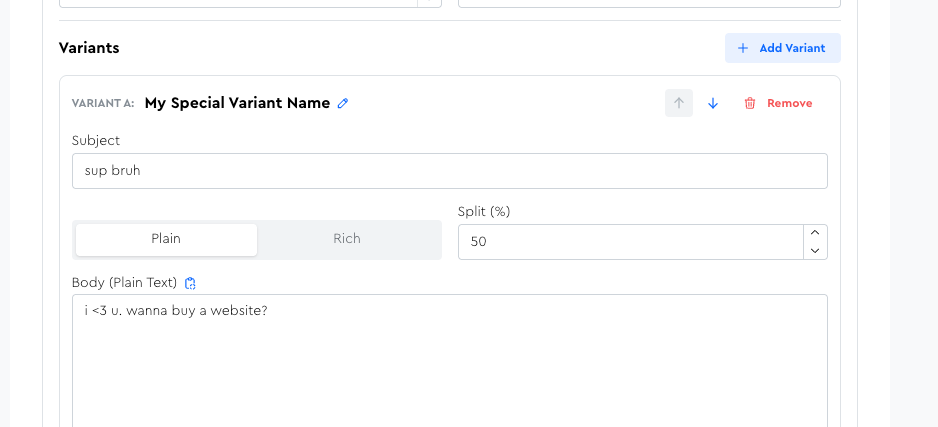The image size is (938, 427).
Task: Click the plus icon in Add Variant
Action: pyautogui.click(x=743, y=48)
